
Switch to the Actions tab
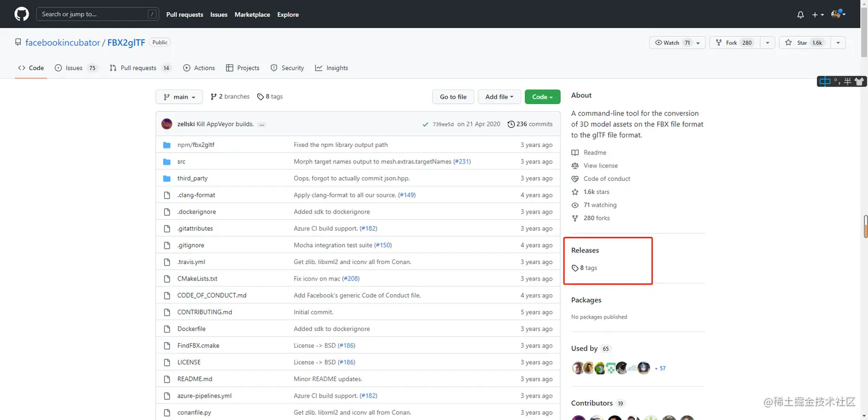pyautogui.click(x=199, y=68)
